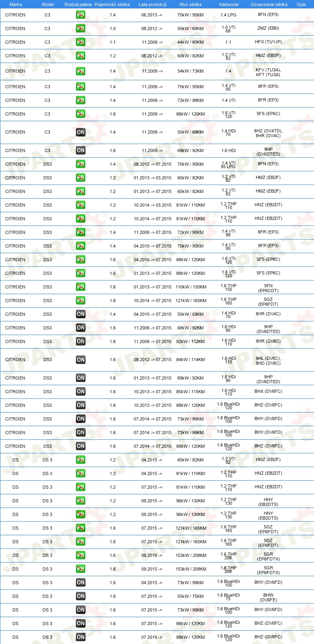The width and height of the screenshot is (314, 644).
Task: Click petrol icon in the DS3 10.2014 -> 03.2015 row
Action: click(81, 205)
